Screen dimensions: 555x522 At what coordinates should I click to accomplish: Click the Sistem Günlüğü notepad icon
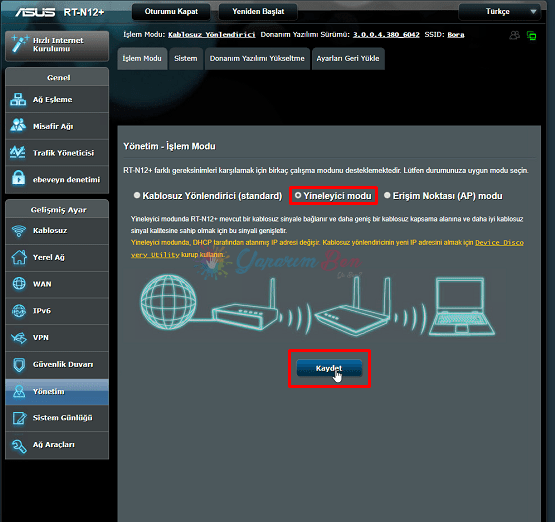point(19,418)
